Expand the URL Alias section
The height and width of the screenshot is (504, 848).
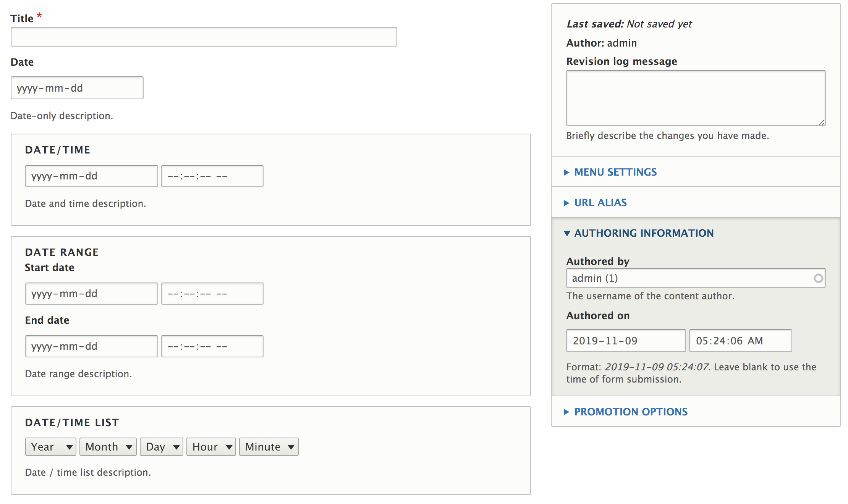coord(600,203)
